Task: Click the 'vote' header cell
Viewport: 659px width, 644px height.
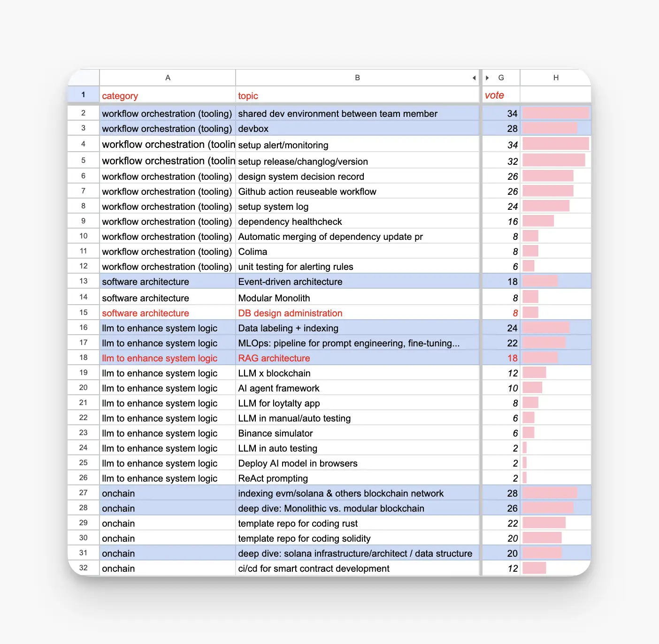Action: [x=501, y=95]
